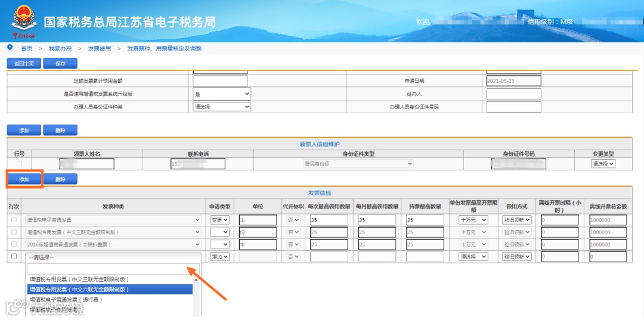
Task: Toggle checkbox for 增值税电子普通发票 row
Action: tap(14, 220)
